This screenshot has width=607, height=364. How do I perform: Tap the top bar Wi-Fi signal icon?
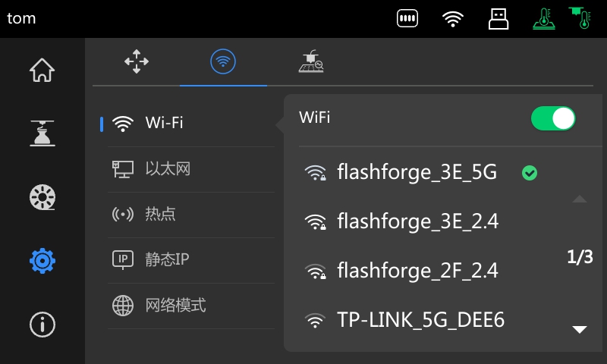[x=452, y=18]
